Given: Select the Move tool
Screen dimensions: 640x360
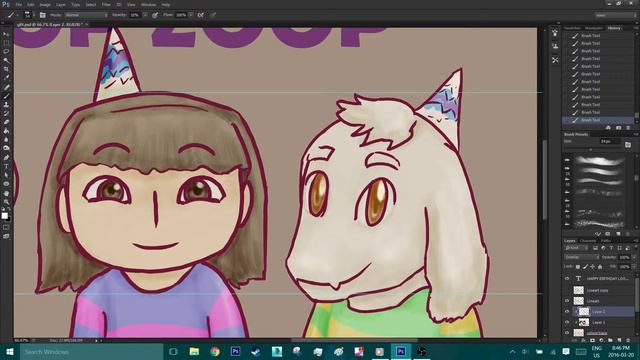Looking at the screenshot, I should (6, 34).
